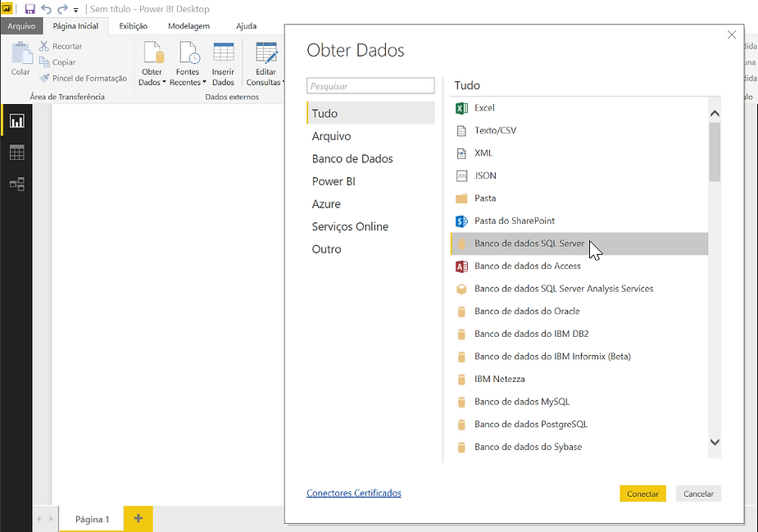Screen dimensions: 758x532
Task: Choose the Pasta folder icon
Action: click(x=461, y=198)
